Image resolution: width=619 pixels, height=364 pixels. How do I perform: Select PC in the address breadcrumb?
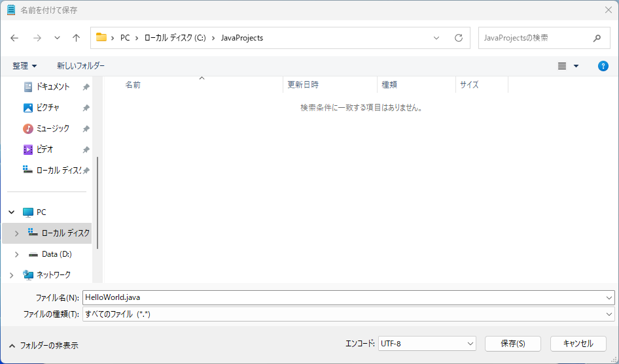(x=125, y=38)
